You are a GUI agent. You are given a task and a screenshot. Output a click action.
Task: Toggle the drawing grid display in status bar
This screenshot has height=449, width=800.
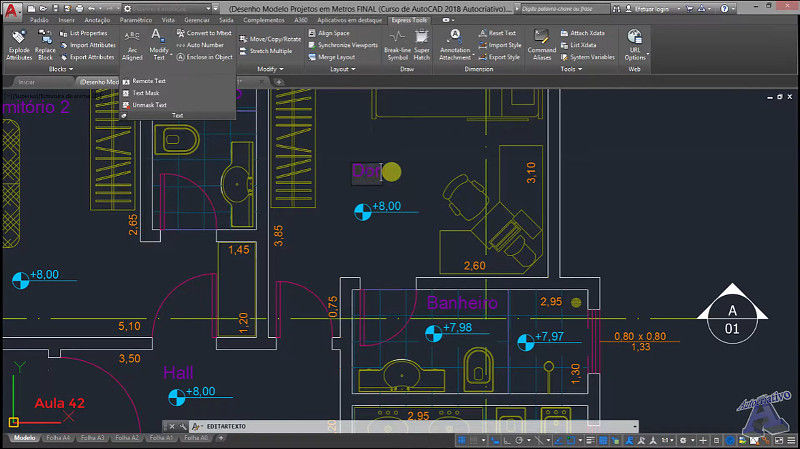[x=462, y=440]
